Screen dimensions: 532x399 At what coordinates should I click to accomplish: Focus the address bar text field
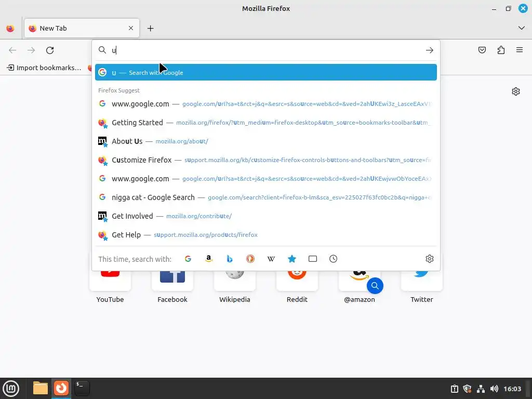coord(267,50)
